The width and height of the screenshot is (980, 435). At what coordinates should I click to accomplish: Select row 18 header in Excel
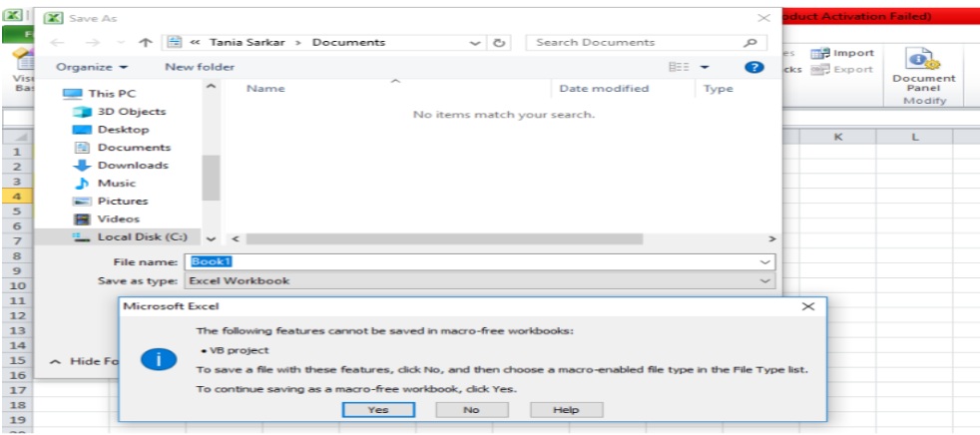pyautogui.click(x=17, y=405)
